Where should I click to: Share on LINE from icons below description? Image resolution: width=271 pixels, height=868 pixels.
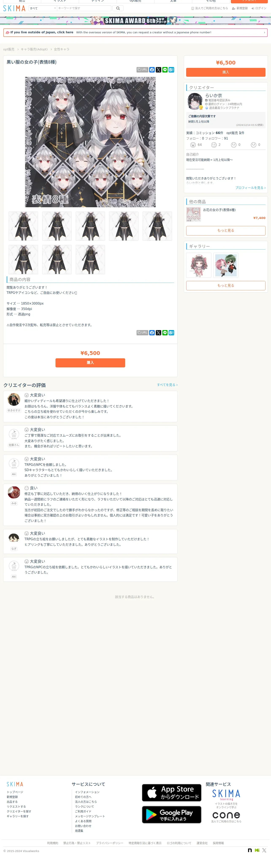pos(165,333)
